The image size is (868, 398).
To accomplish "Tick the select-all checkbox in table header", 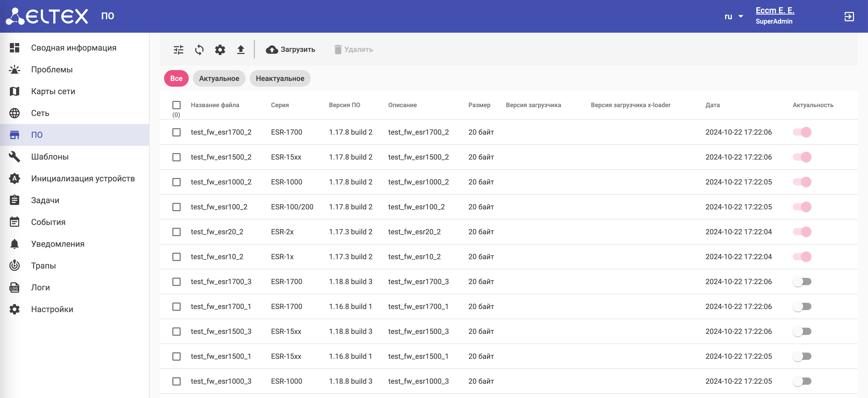I will click(176, 105).
